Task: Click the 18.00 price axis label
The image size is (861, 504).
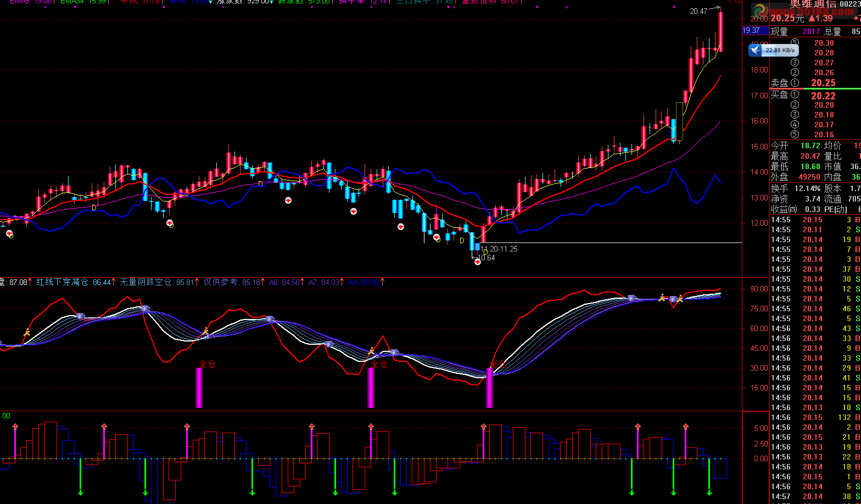Action: coord(760,70)
